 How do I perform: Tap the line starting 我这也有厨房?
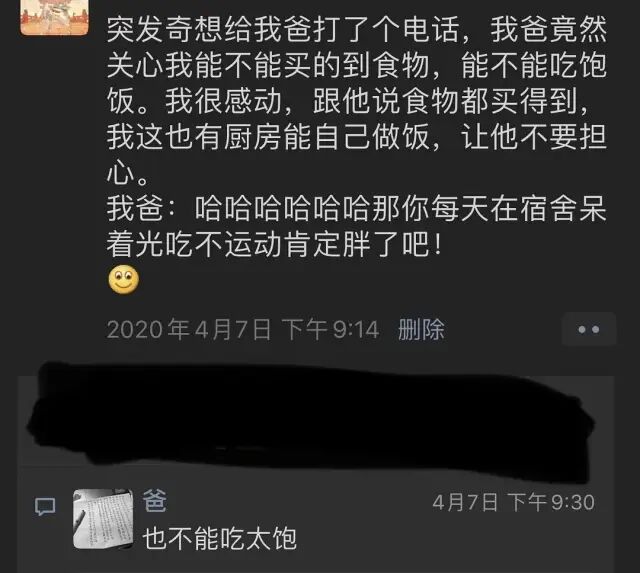(x=357, y=137)
